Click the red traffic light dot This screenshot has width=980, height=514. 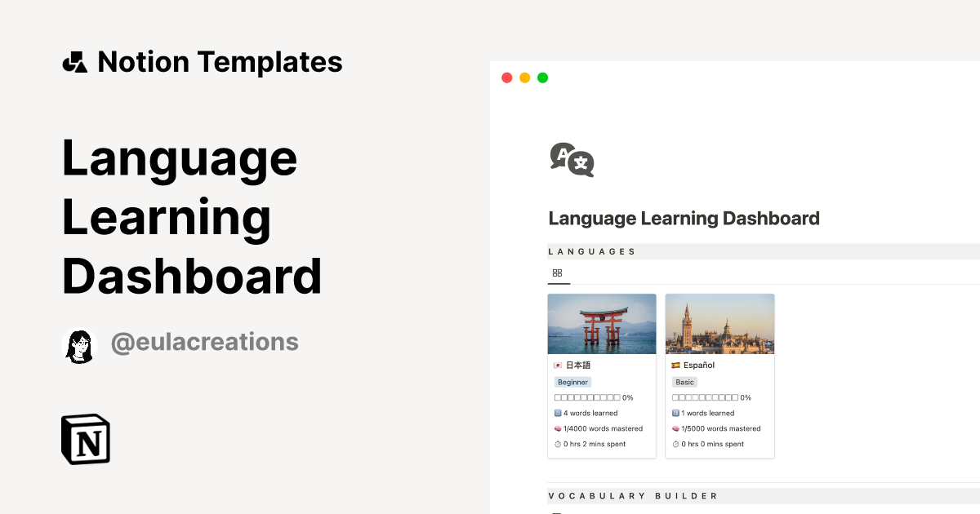point(506,77)
